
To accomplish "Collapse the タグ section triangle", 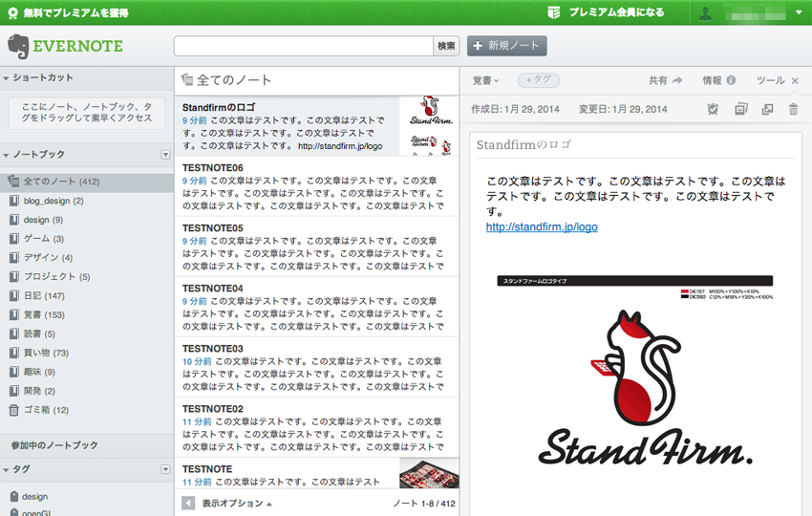I will click(x=7, y=470).
